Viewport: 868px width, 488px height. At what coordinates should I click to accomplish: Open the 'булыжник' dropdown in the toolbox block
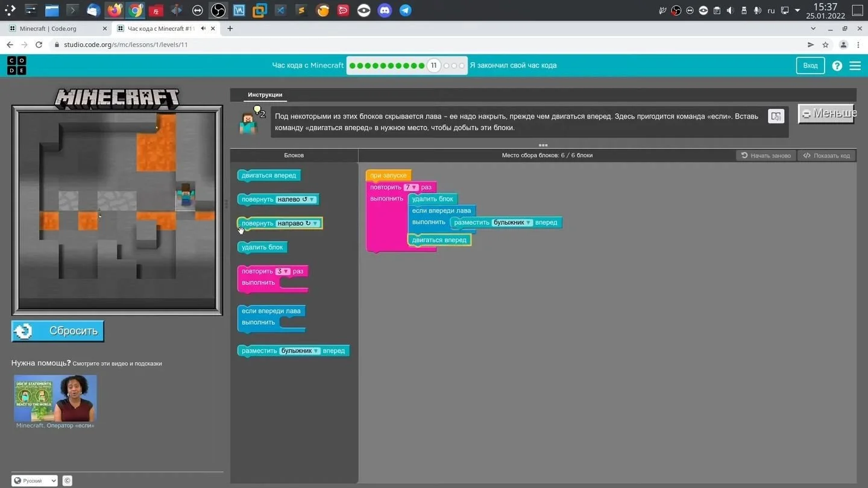(300, 351)
